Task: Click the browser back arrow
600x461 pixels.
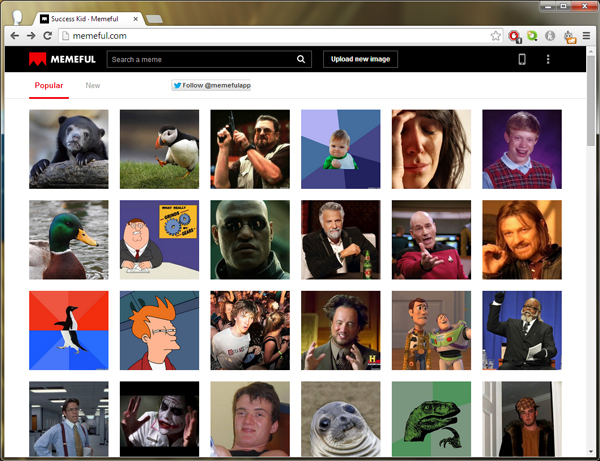Action: (15, 36)
